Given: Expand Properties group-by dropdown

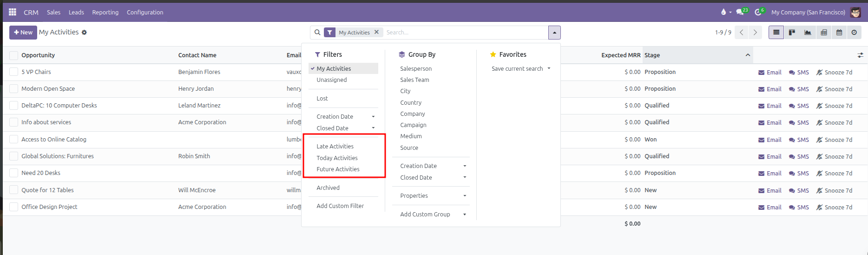Looking at the screenshot, I should (x=431, y=195).
